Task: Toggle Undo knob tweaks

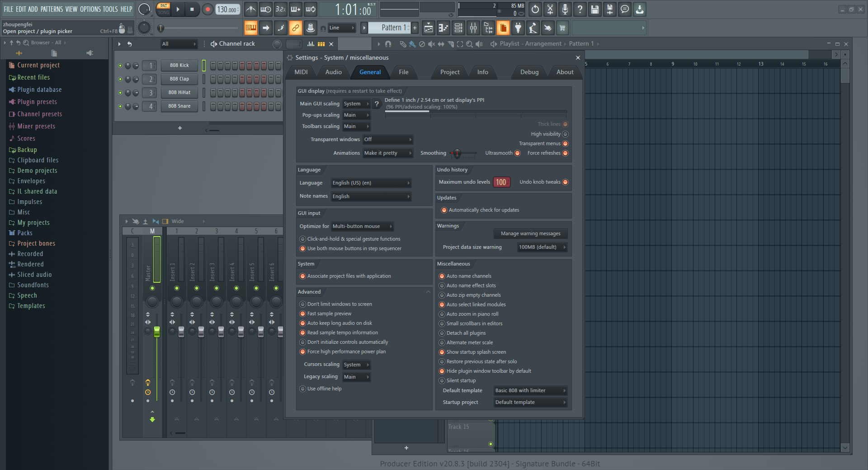Action: point(565,182)
